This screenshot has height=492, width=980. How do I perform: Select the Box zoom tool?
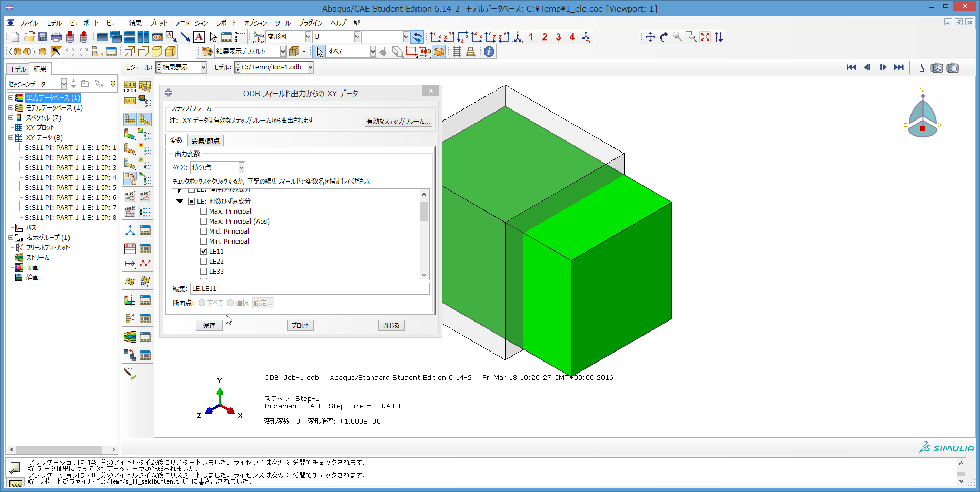[691, 37]
